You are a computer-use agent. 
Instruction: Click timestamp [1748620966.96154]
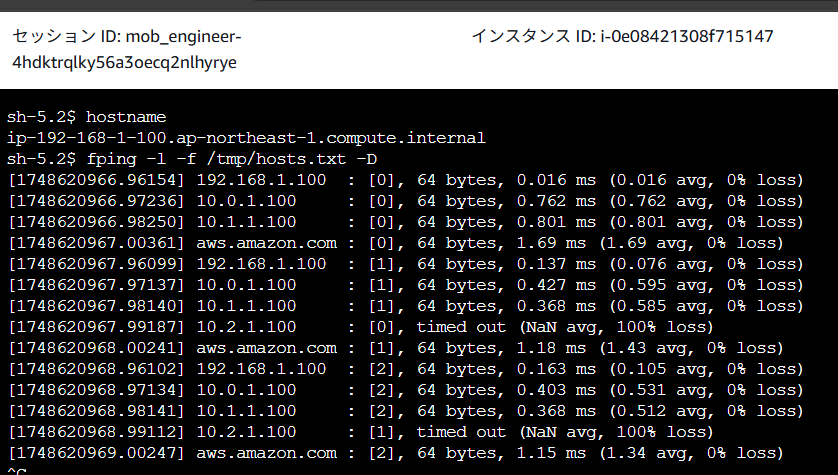pyautogui.click(x=96, y=180)
